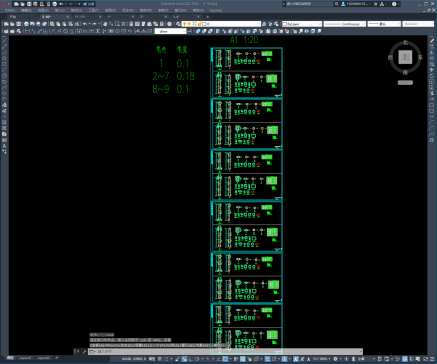Click the Linear dimension icon
This screenshot has width=437, height=364.
tap(27, 31)
